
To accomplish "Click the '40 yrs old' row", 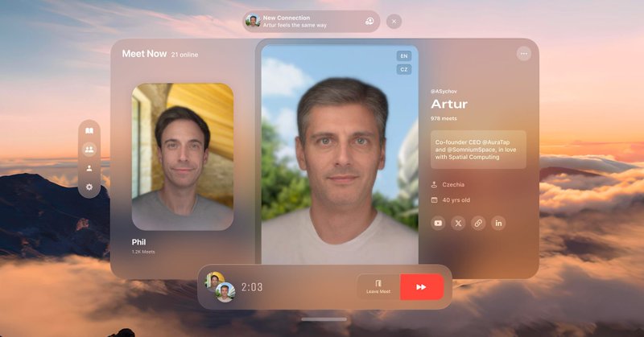I will pyautogui.click(x=450, y=200).
